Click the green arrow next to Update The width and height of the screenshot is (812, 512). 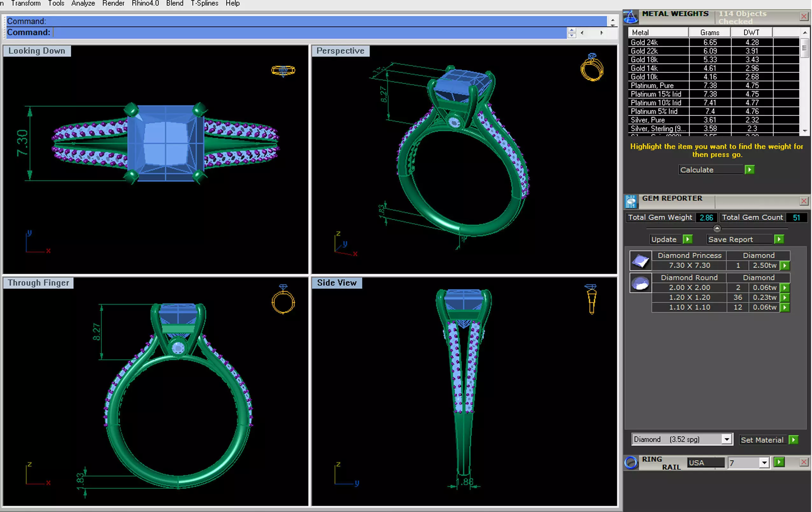tap(687, 239)
